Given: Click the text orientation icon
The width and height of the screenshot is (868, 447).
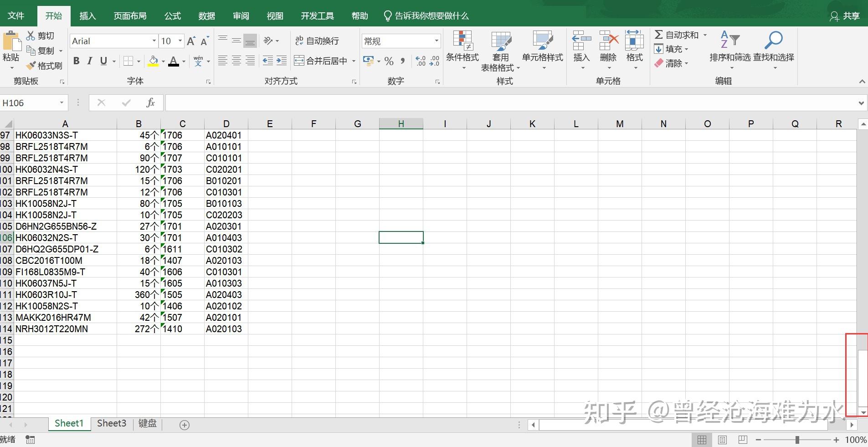Looking at the screenshot, I should click(x=268, y=41).
